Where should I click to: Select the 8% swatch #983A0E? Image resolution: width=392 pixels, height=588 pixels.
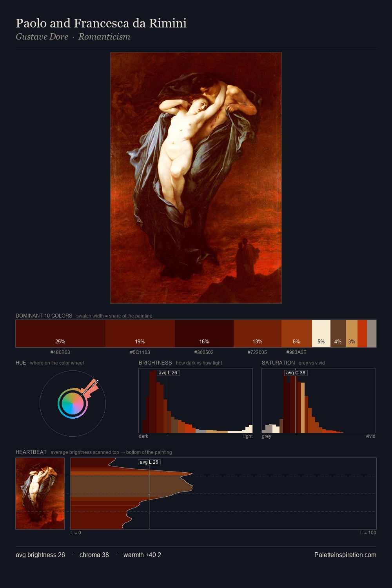[297, 334]
